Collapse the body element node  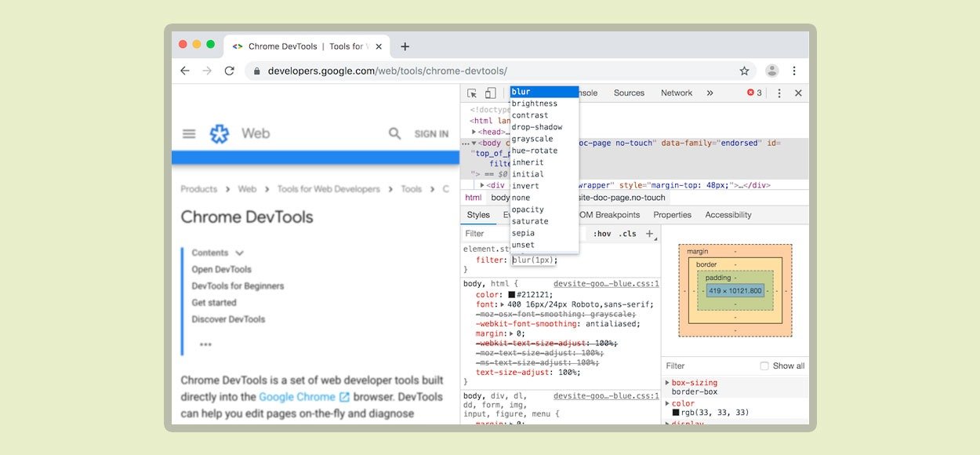click(x=474, y=144)
